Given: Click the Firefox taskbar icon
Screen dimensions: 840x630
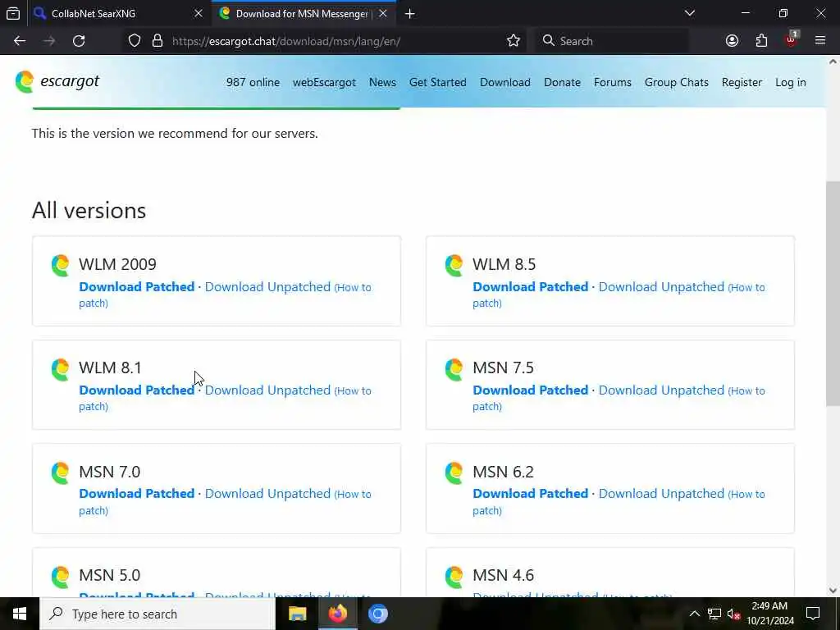Looking at the screenshot, I should (x=337, y=614).
